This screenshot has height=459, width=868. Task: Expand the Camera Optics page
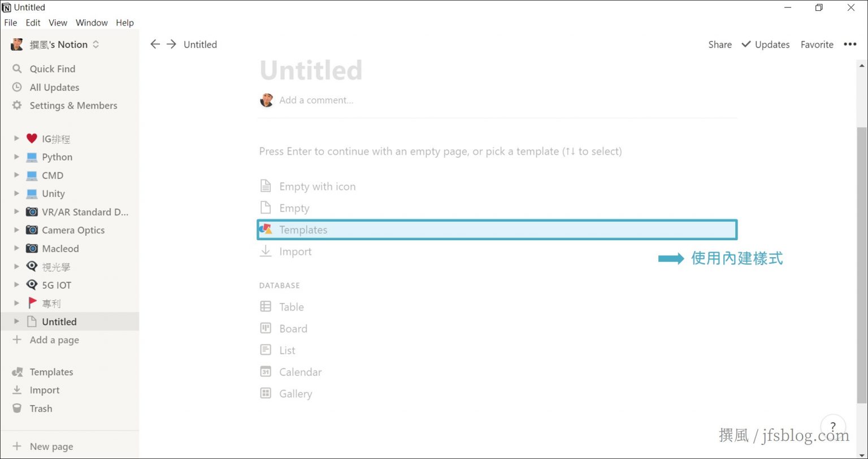click(16, 230)
